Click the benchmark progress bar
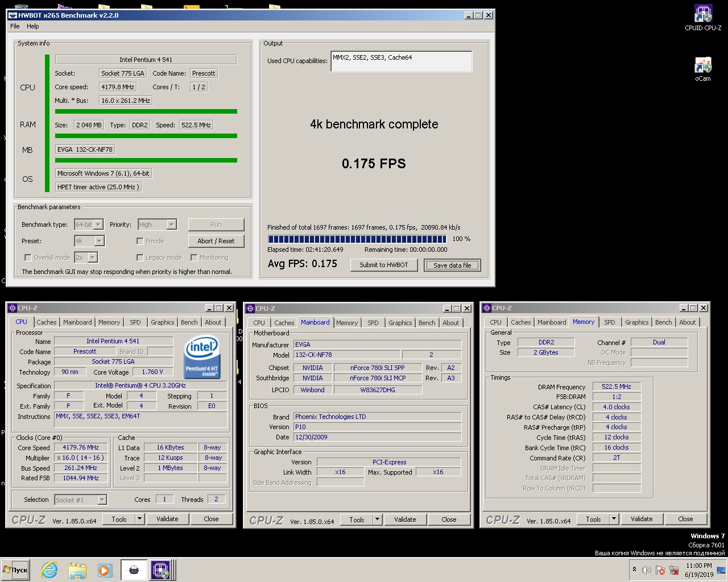 pos(357,239)
